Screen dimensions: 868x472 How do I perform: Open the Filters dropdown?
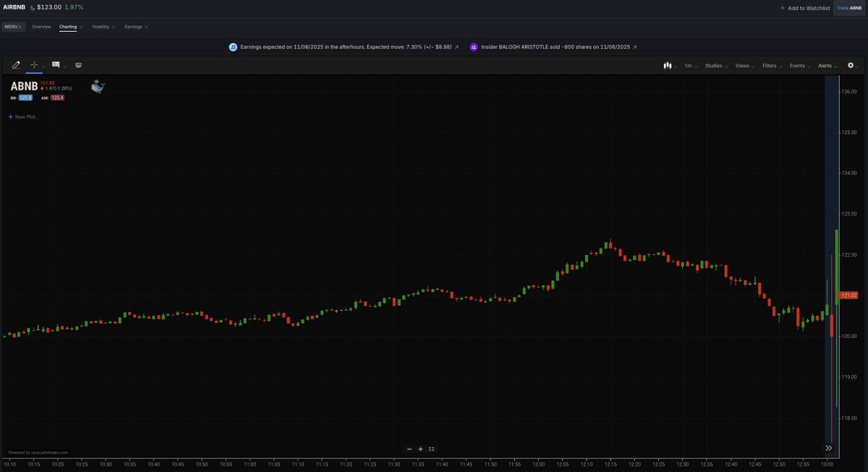[772, 66]
